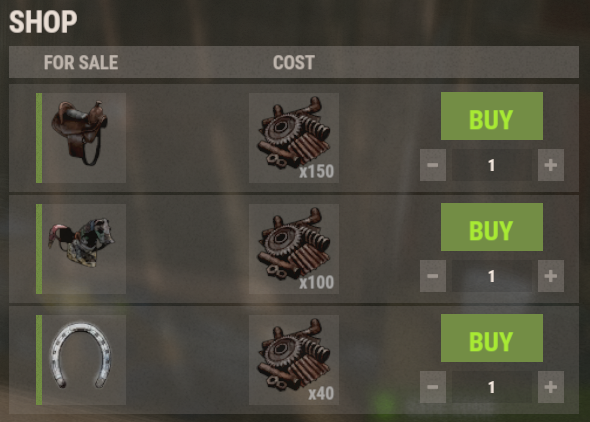The height and width of the screenshot is (422, 590).
Task: Click the horseshoe quantity field
Action: pos(492,387)
